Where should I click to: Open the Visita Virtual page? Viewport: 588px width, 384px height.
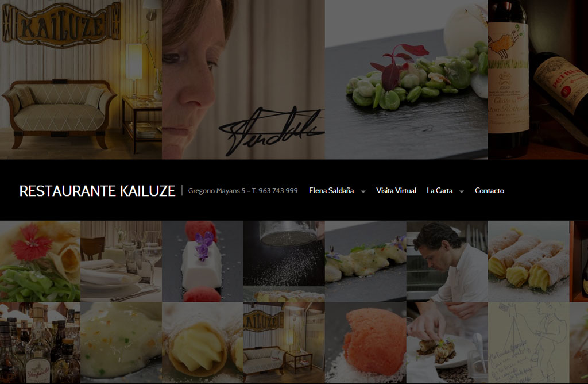point(396,191)
